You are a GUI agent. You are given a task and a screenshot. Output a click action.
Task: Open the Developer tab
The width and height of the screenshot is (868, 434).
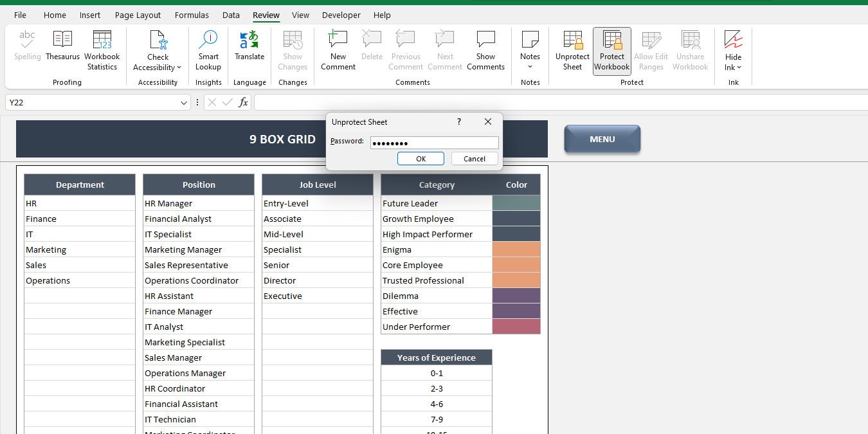click(x=341, y=15)
